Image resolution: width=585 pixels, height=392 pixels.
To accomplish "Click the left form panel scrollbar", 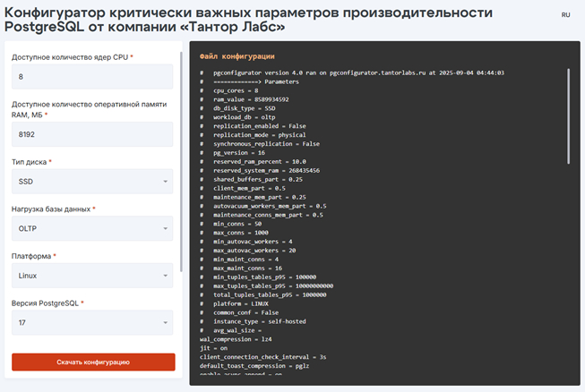I will [x=182, y=161].
